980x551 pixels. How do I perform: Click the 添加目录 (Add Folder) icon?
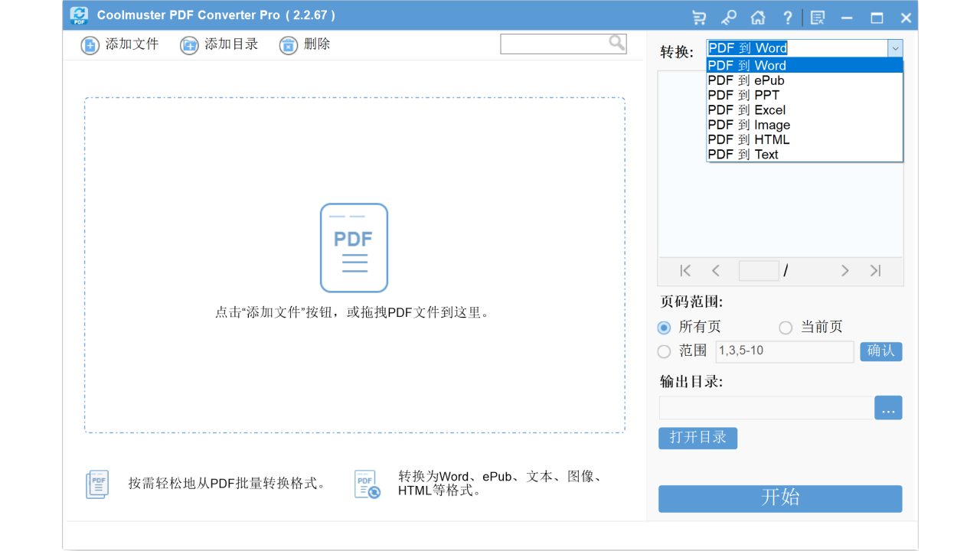188,45
